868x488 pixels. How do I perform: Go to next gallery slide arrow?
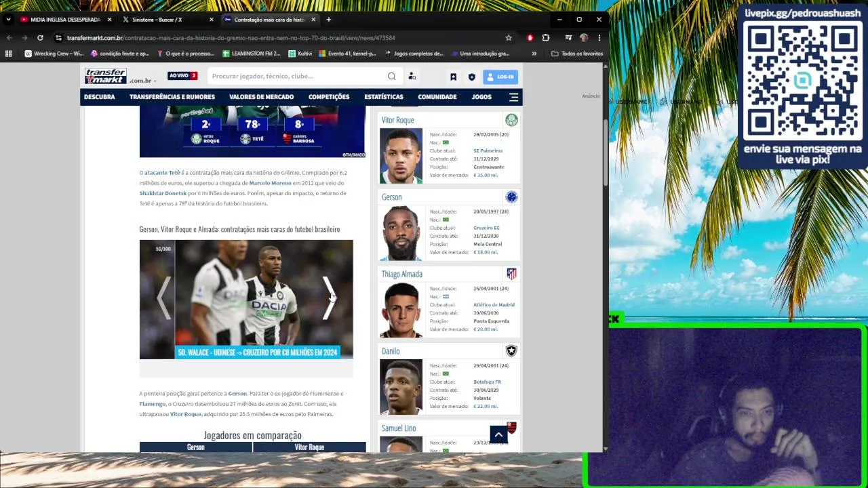click(328, 298)
